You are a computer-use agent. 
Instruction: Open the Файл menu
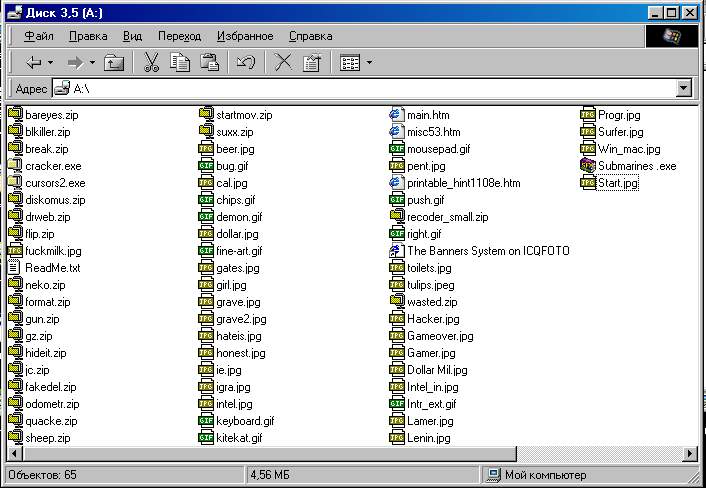[39, 36]
